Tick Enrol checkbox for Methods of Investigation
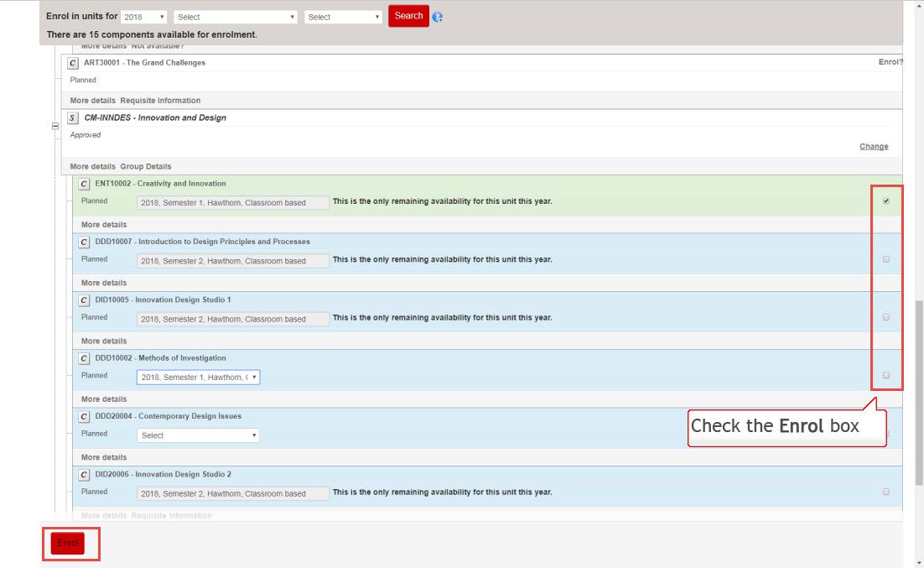Viewport: 924px width, 568px height. (886, 375)
